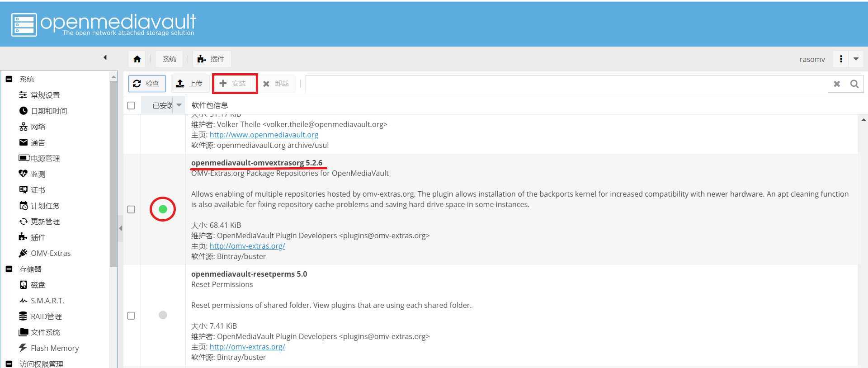Click the 通告 envelope icon
Image resolution: width=868 pixels, height=368 pixels.
[x=24, y=142]
